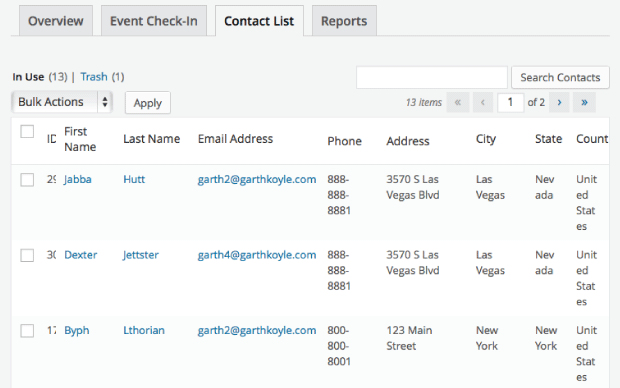The height and width of the screenshot is (388, 620).
Task: Click Dexter's 888-888-8881 phone cell
Action: (x=339, y=271)
